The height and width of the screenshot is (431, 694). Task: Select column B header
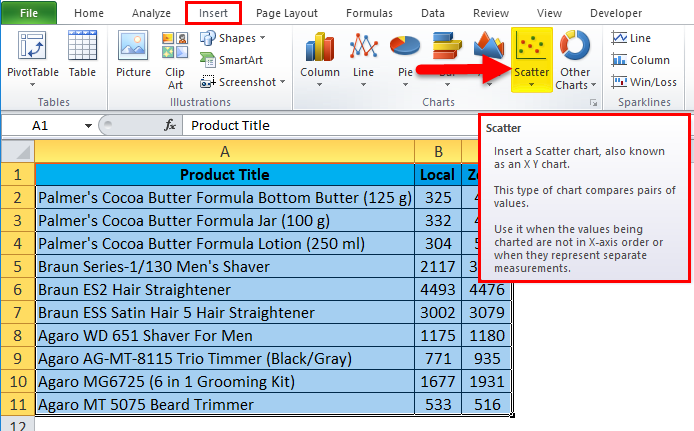[438, 152]
